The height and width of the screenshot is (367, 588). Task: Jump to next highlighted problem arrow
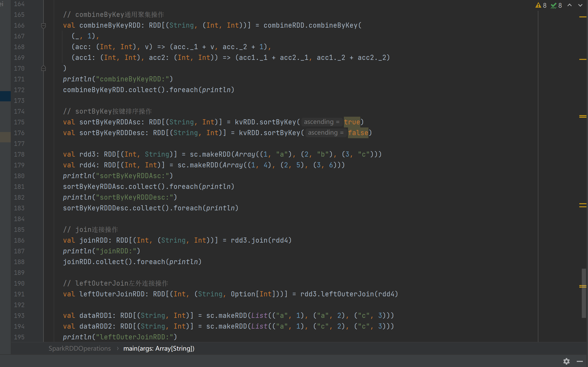coord(580,5)
